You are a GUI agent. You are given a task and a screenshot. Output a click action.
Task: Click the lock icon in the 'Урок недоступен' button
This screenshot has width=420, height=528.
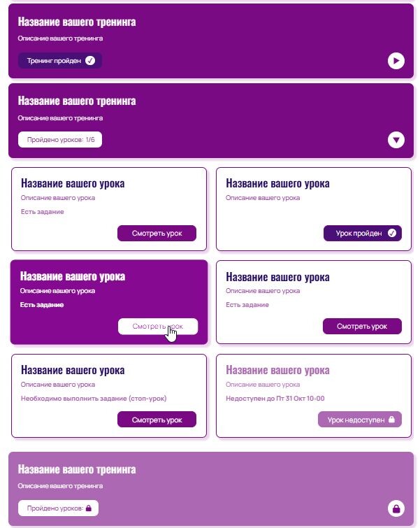[391, 420]
